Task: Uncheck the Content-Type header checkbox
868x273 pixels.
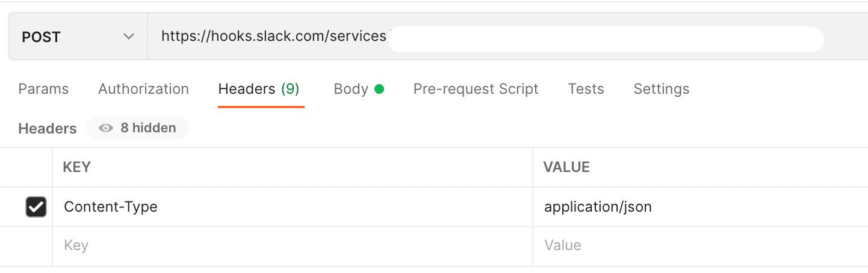Action: click(36, 207)
